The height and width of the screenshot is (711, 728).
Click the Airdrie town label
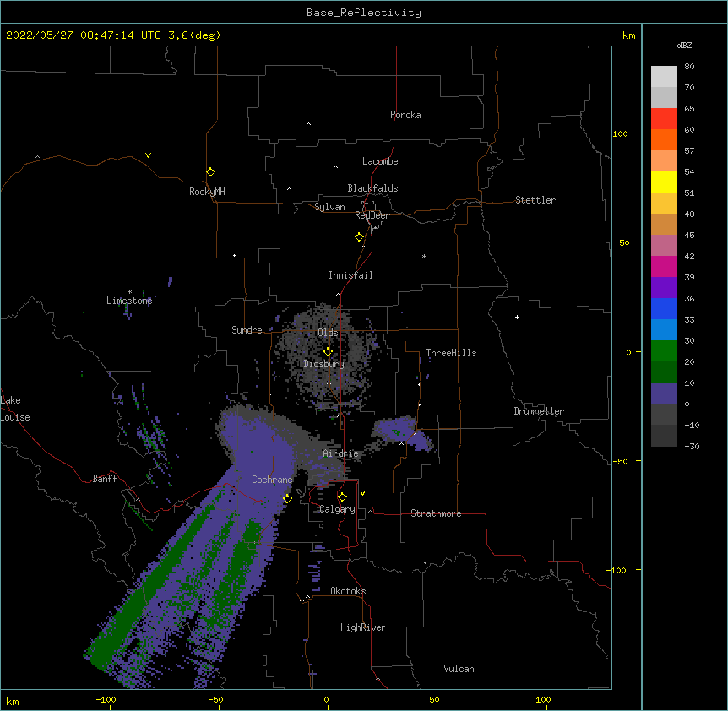340,453
